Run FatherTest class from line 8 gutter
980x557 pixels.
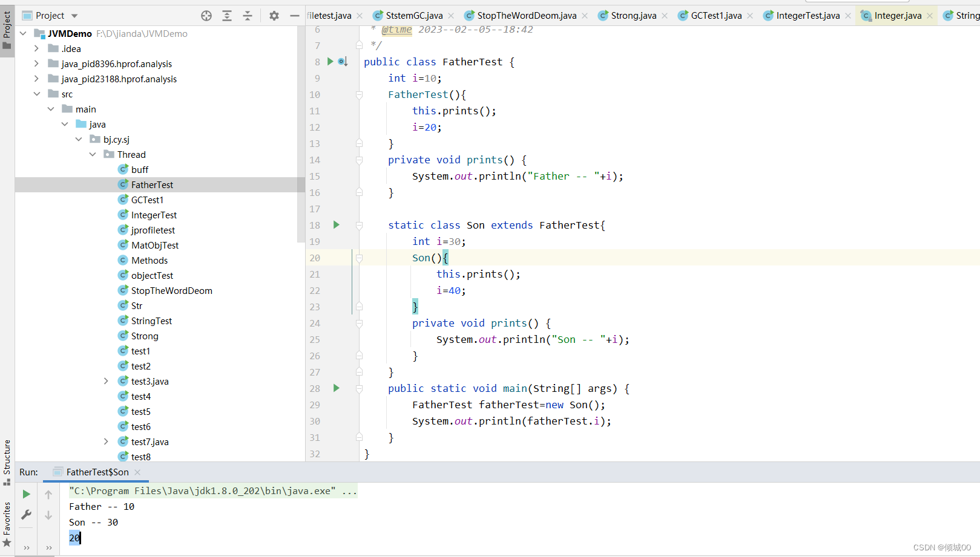click(330, 61)
